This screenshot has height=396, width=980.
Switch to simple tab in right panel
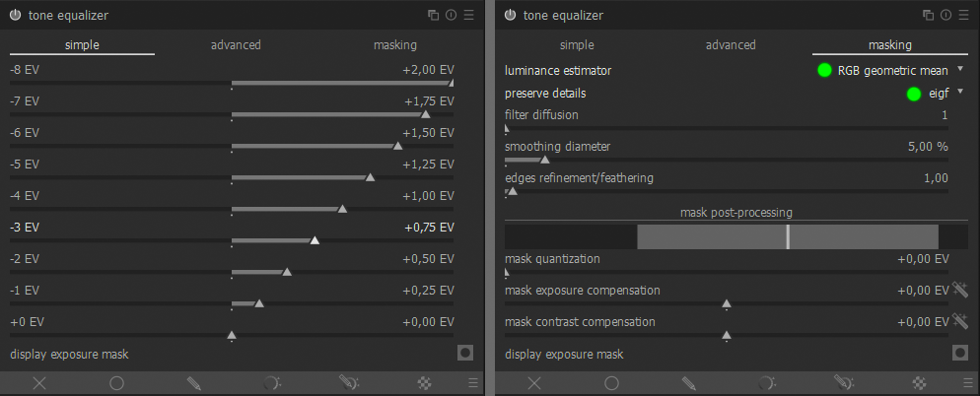coord(577,45)
